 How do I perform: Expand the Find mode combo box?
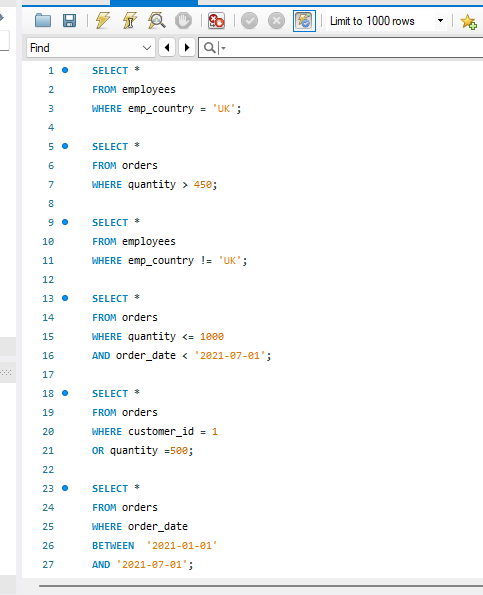coord(90,48)
